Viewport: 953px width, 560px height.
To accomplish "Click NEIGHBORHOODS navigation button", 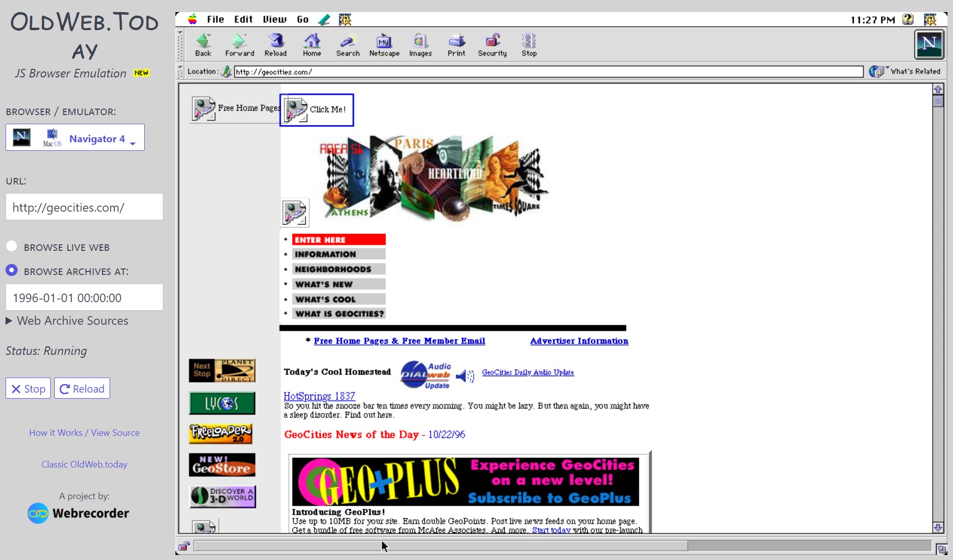I will [x=339, y=269].
